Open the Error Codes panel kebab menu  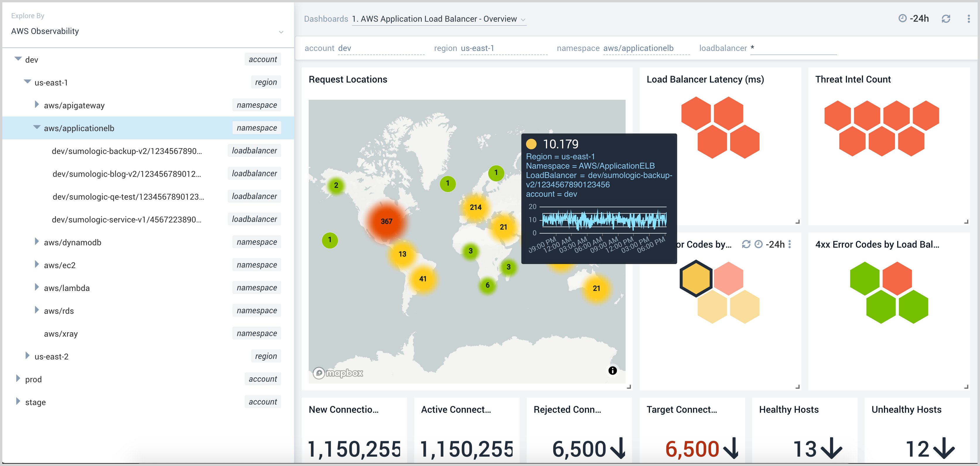pos(790,244)
